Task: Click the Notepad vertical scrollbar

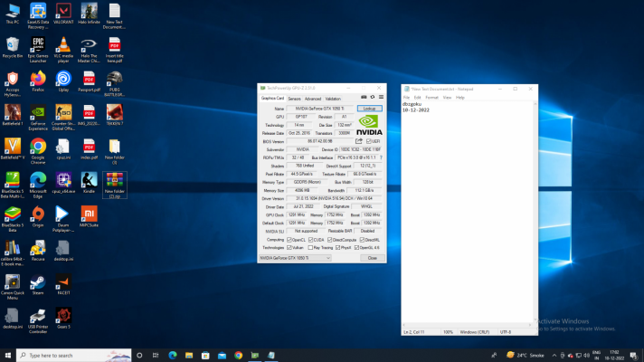Action: (x=535, y=213)
